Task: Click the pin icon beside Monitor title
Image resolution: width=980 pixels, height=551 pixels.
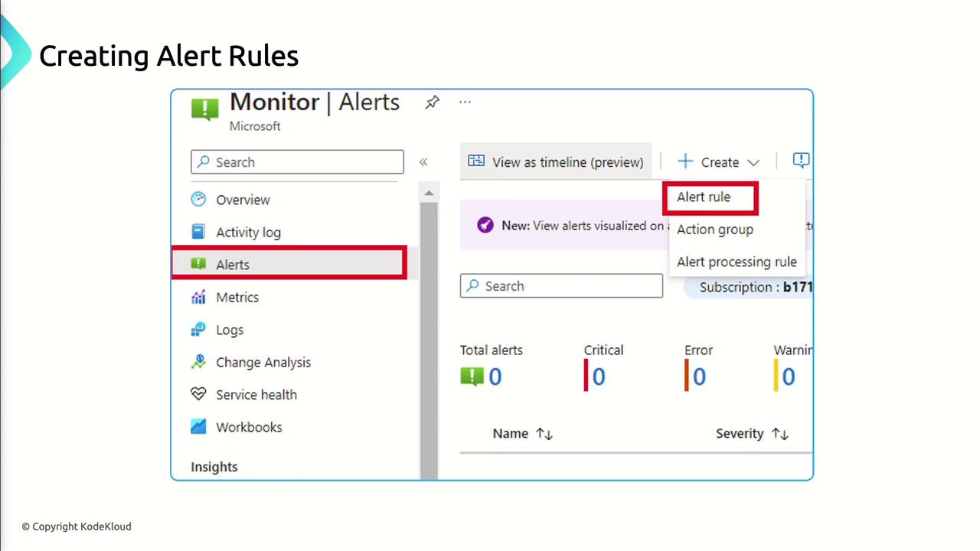Action: point(433,102)
